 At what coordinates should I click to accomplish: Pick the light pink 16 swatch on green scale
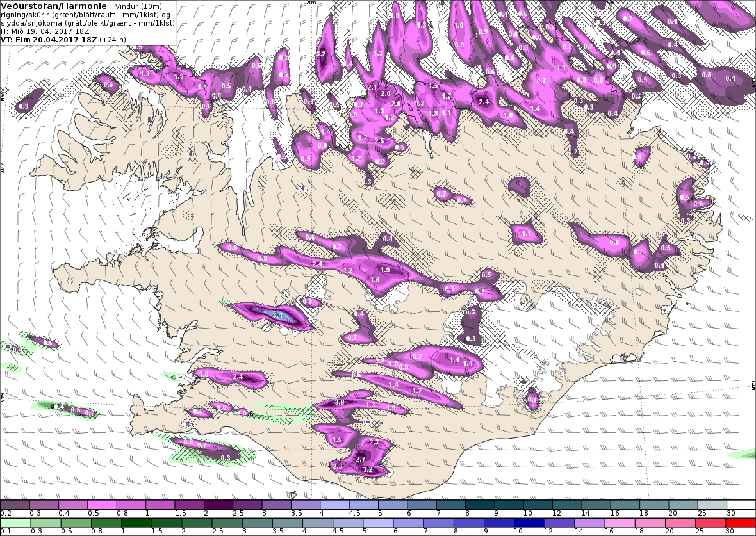[620, 523]
